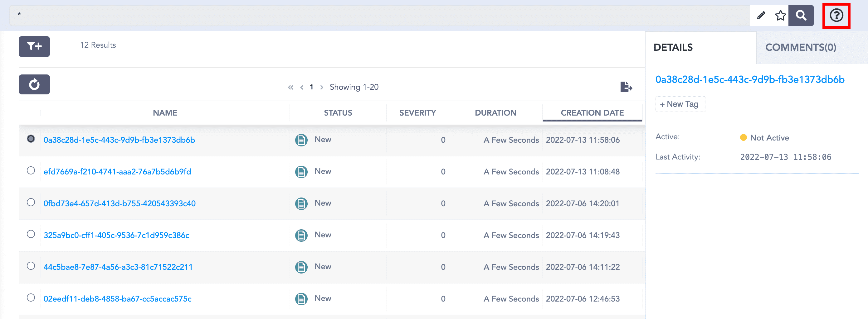Screen dimensions: 868x319
Task: Sort by the Severity column header
Action: click(417, 113)
